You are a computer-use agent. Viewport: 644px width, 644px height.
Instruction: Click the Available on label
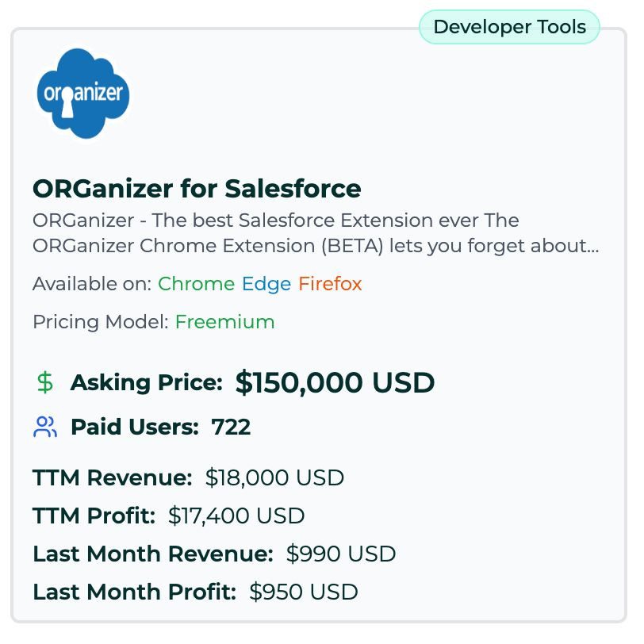93,284
